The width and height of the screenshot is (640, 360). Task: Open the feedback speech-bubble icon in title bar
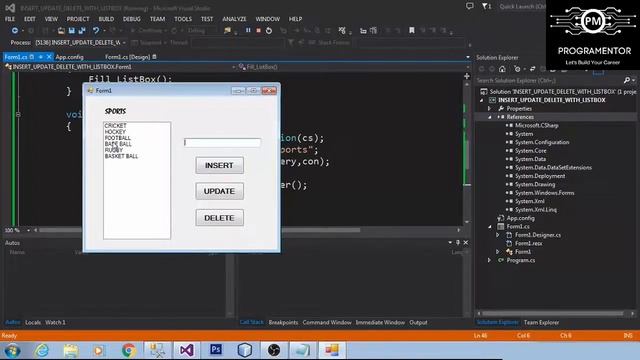click(470, 6)
